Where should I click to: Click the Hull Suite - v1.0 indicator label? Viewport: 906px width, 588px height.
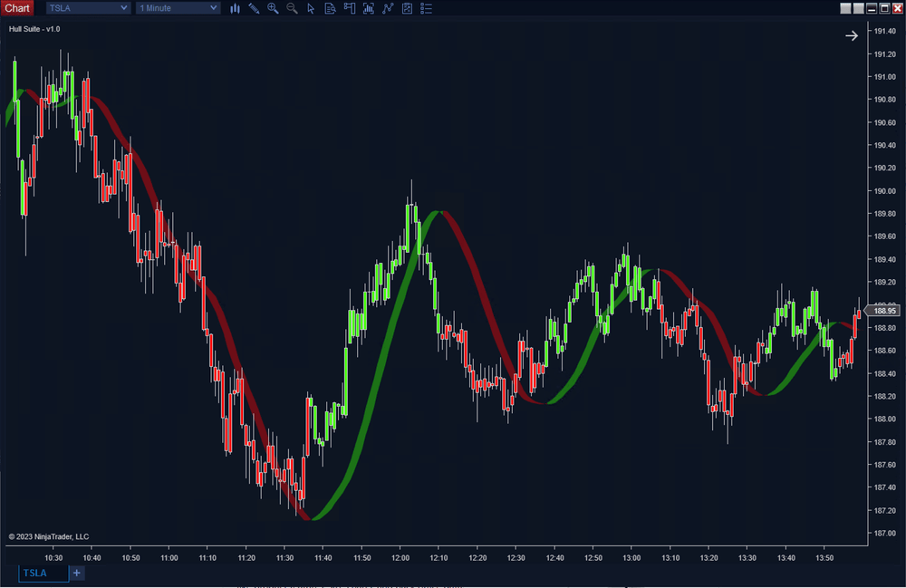pyautogui.click(x=34, y=29)
